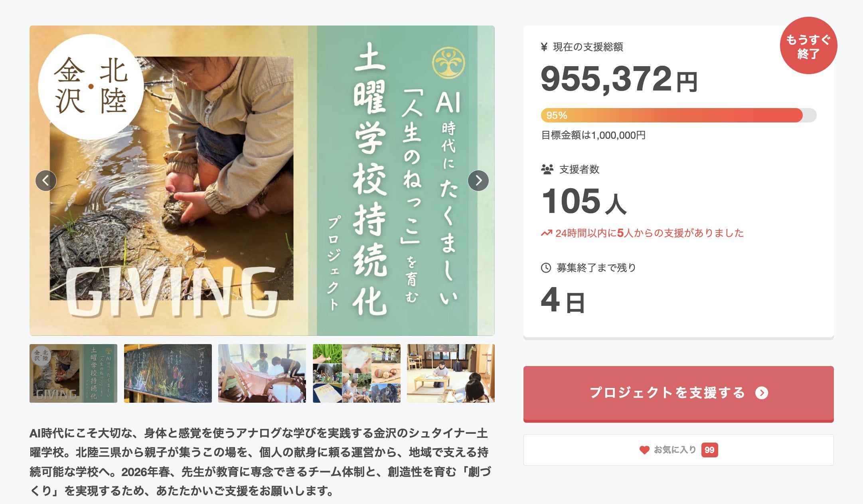Select the photo collage thumbnail
863x504 pixels.
(x=356, y=373)
